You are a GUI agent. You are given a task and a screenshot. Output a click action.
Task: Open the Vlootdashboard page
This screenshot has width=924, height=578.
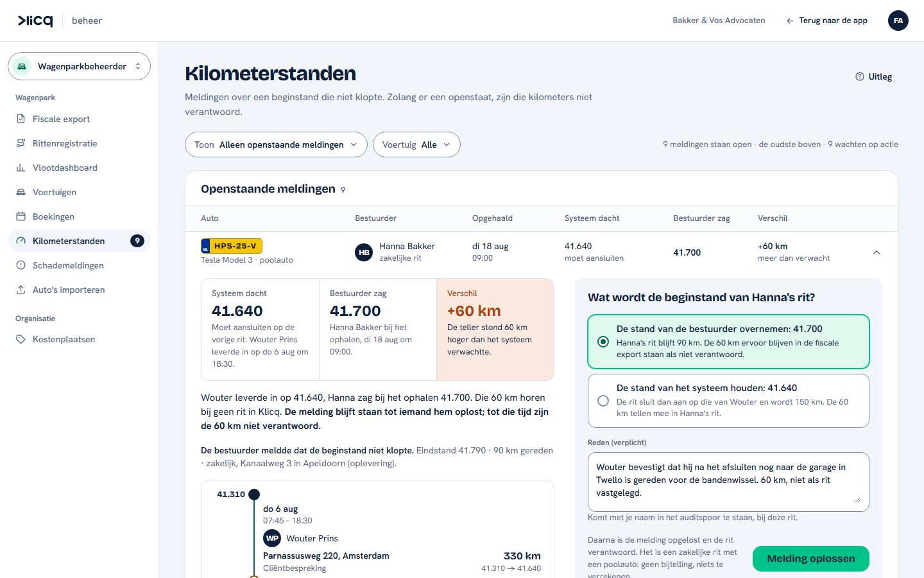click(x=79, y=168)
